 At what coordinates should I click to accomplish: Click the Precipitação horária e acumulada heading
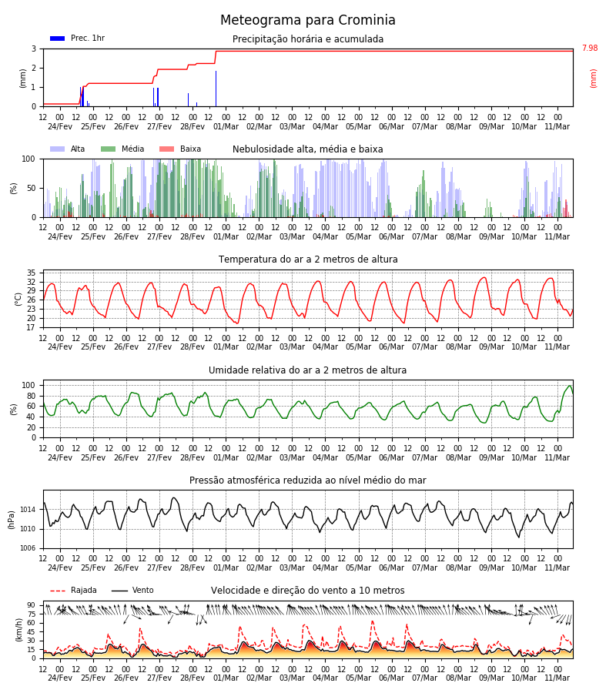click(x=308, y=39)
